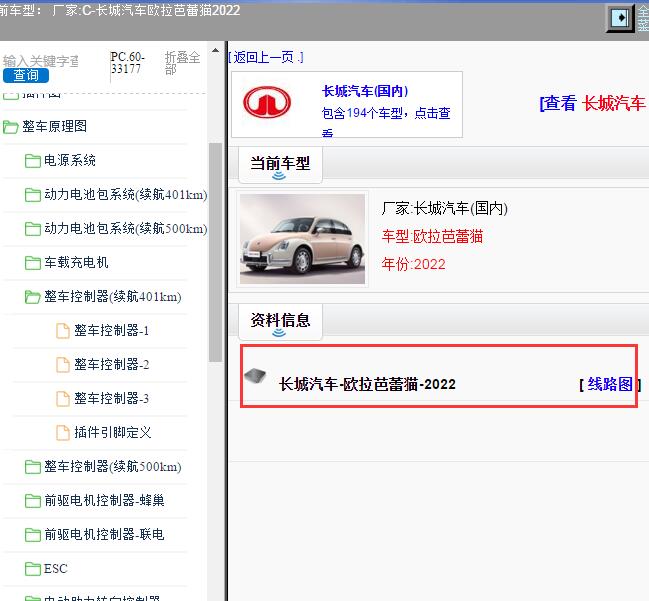This screenshot has height=601, width=649.
Task: Click the page icon of 整车控制器-3
Action: [62, 399]
